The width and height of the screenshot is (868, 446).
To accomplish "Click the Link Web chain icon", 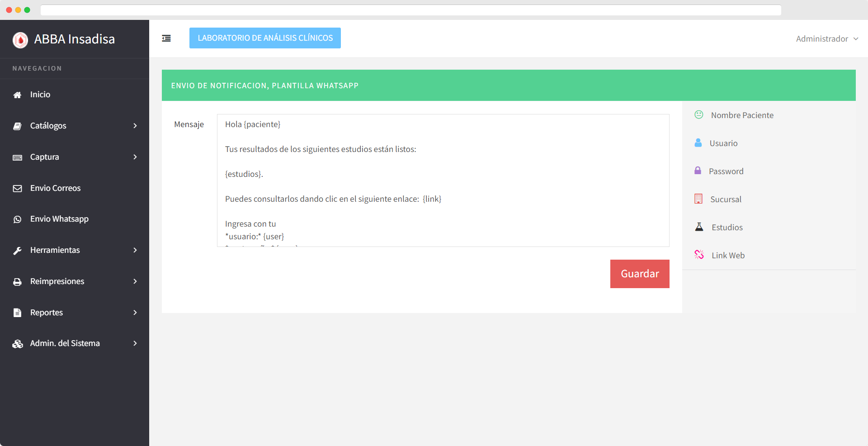I will 699,255.
